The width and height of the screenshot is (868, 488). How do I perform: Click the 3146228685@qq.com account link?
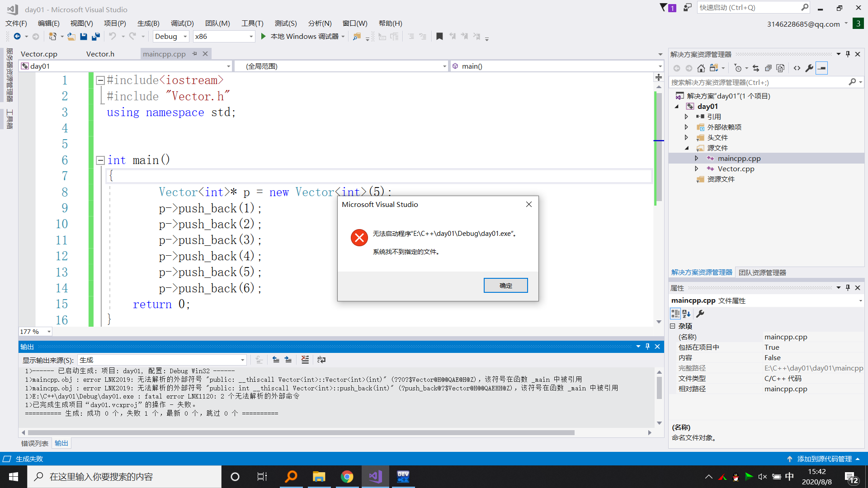803,24
